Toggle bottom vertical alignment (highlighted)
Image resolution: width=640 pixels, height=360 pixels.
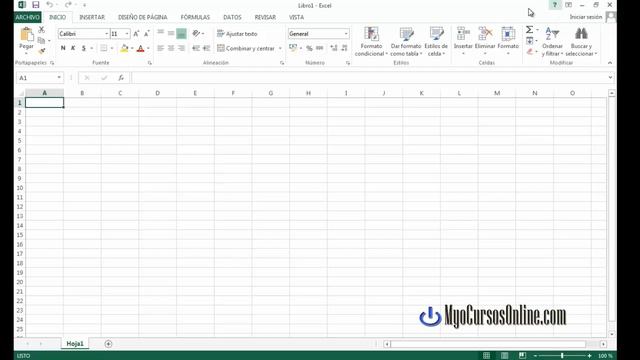(181, 33)
